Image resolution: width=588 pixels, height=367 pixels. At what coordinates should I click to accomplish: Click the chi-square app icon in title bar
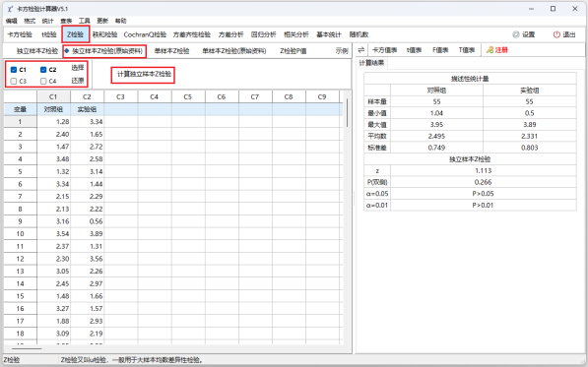10,9
